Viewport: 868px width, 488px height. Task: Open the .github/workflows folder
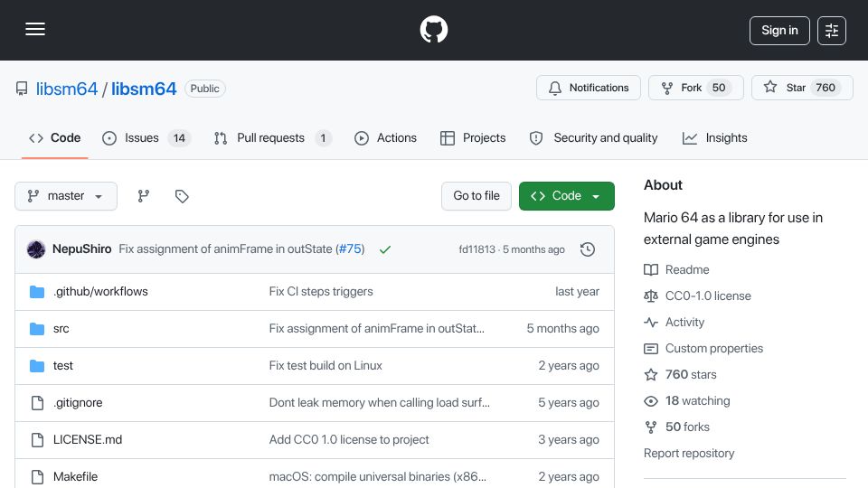[x=100, y=292]
